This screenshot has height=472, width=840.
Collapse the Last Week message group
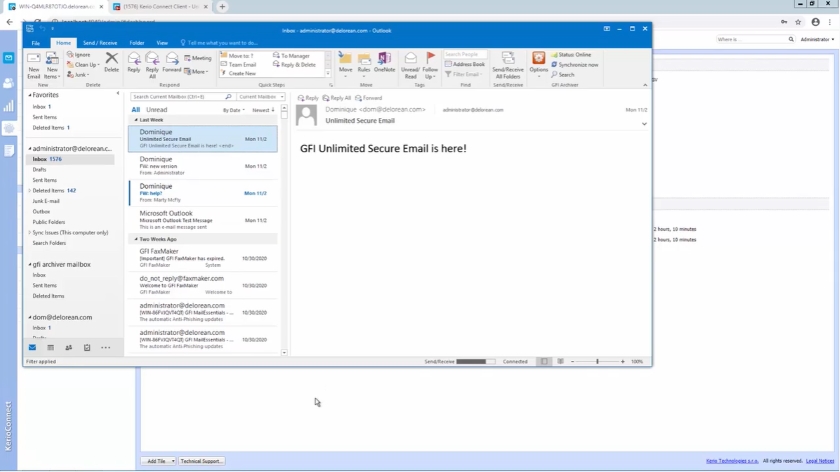(x=136, y=120)
